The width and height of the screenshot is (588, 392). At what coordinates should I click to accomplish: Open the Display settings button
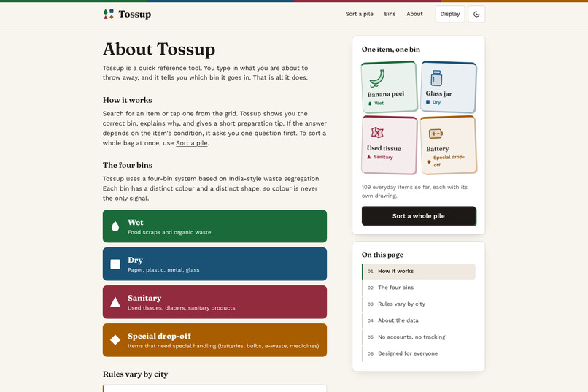pyautogui.click(x=450, y=15)
